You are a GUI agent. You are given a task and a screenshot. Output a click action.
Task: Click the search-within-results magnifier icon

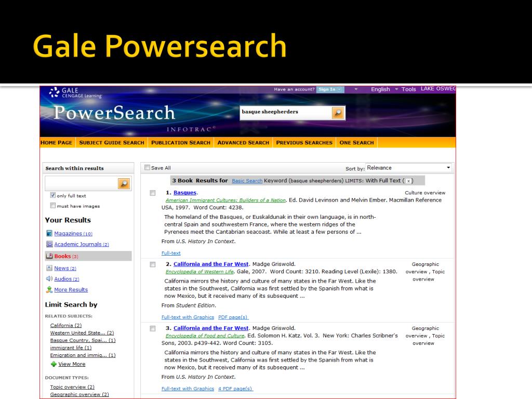tap(124, 183)
